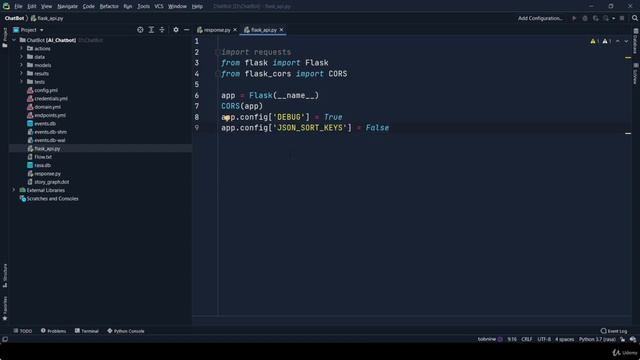Screen dimensions: 640x360
Task: Expand the results folder
Action: tap(21, 73)
